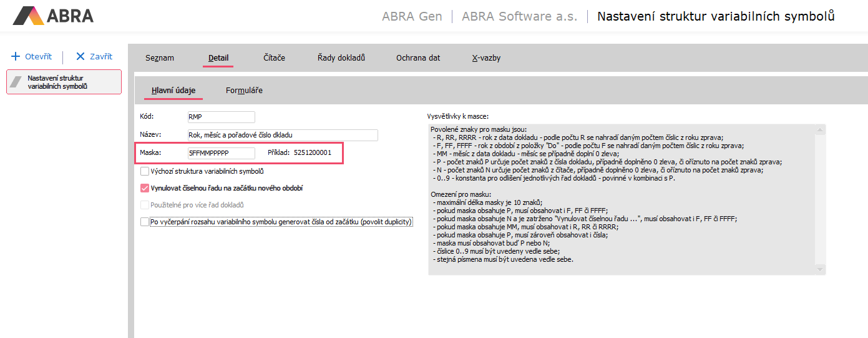Screen dimensions: 868x338
Task: Click the Kód field containing RMP
Action: point(221,117)
